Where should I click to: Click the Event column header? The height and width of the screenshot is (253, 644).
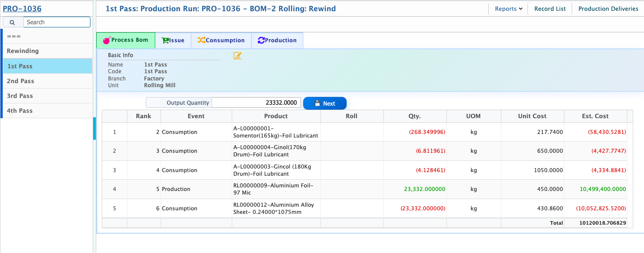click(196, 116)
